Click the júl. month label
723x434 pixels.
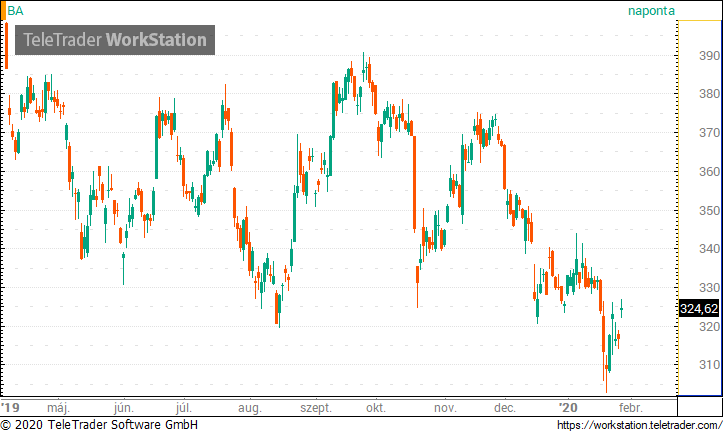[184, 408]
